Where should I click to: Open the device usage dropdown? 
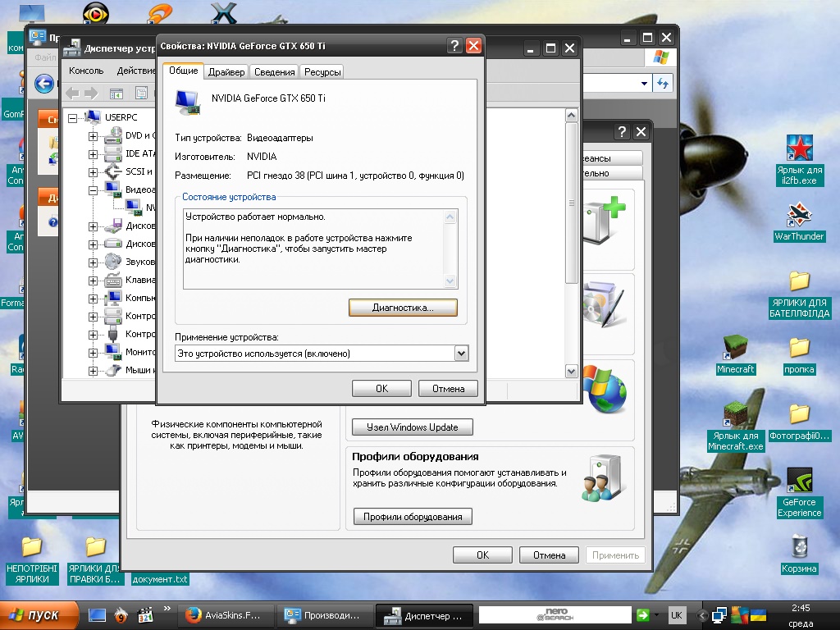[x=461, y=353]
